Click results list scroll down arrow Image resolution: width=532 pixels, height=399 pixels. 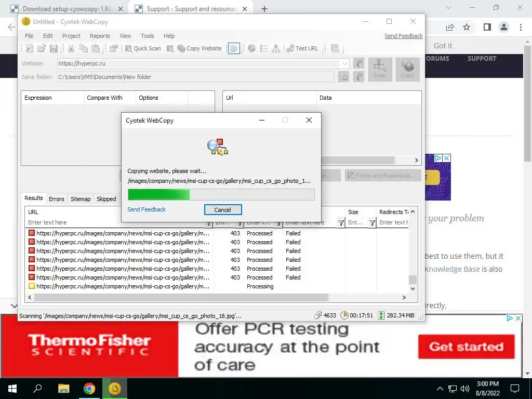pos(413,289)
